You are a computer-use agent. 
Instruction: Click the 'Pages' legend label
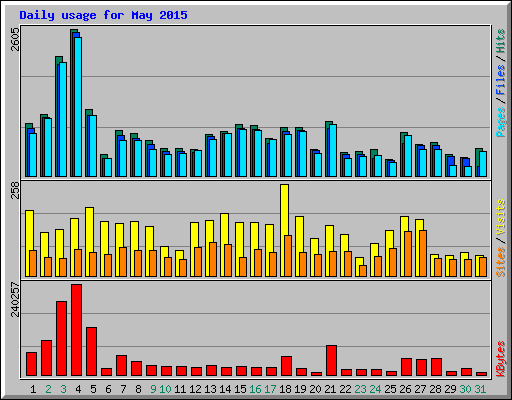pyautogui.click(x=500, y=122)
